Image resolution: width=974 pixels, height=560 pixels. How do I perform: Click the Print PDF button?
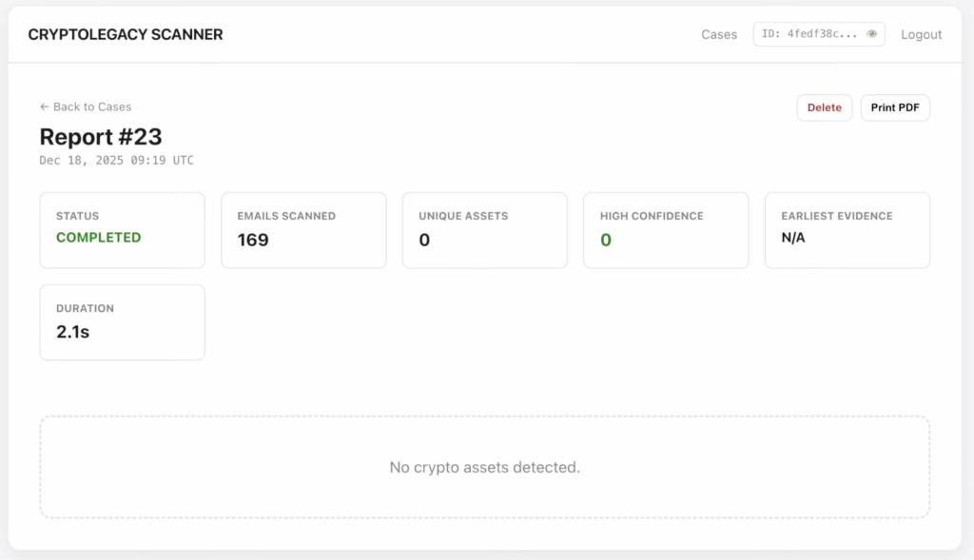(x=894, y=107)
